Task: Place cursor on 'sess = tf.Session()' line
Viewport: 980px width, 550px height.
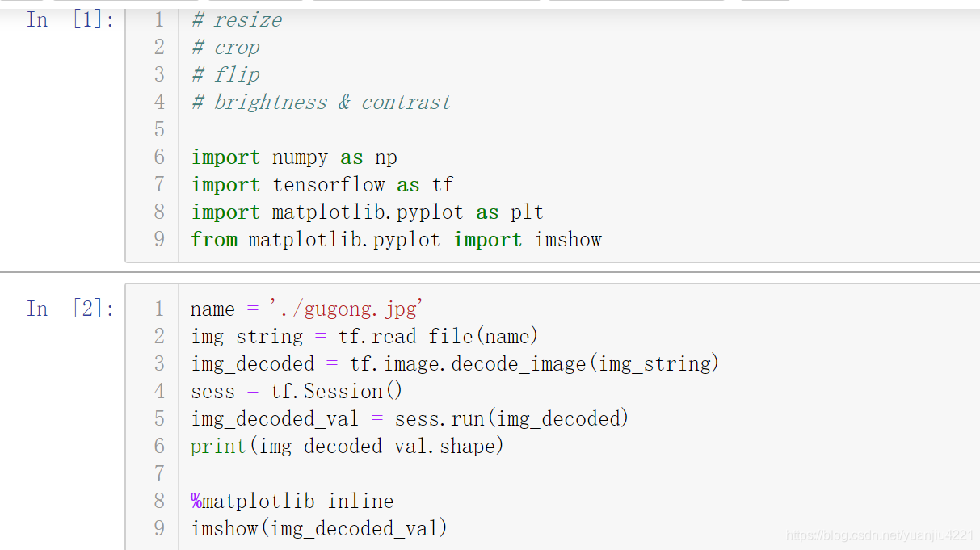Action: click(297, 392)
